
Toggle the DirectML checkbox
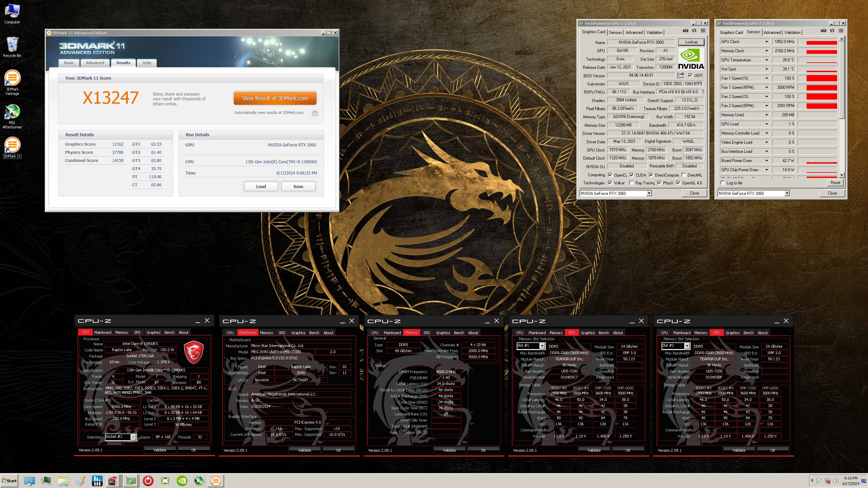coord(684,175)
